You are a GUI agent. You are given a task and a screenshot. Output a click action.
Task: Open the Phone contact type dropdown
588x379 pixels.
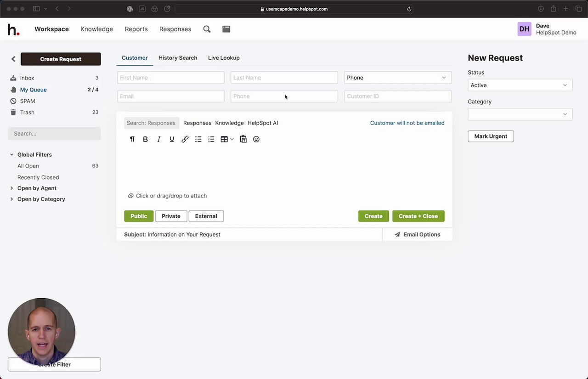(x=398, y=78)
